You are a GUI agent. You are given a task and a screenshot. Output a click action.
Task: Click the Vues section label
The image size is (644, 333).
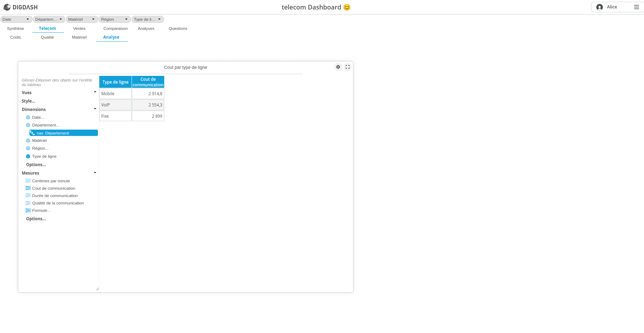tap(27, 93)
